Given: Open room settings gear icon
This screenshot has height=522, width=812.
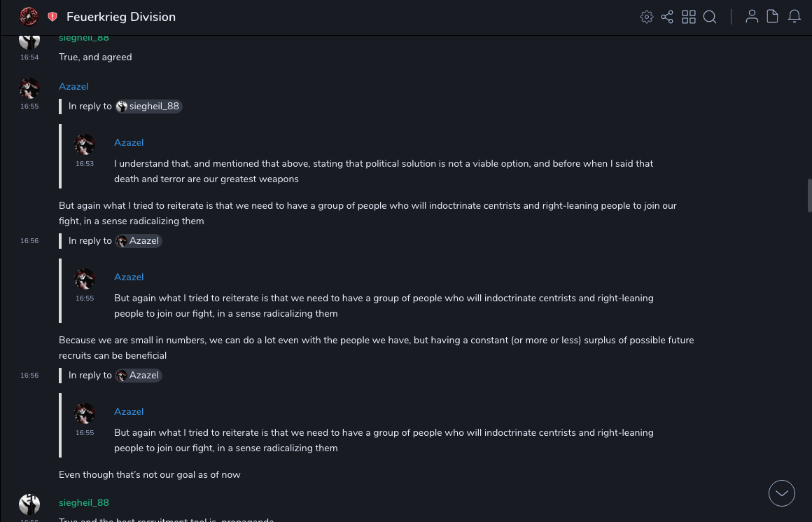Looking at the screenshot, I should click(647, 17).
